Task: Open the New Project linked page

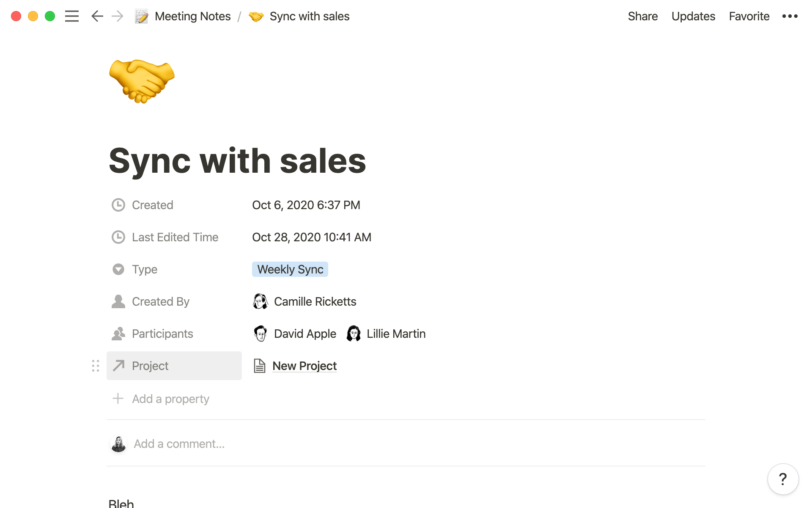Action: coord(304,366)
